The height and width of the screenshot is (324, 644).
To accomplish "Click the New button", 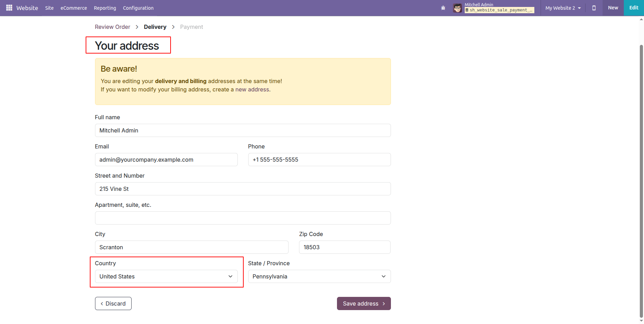I will 613,8.
